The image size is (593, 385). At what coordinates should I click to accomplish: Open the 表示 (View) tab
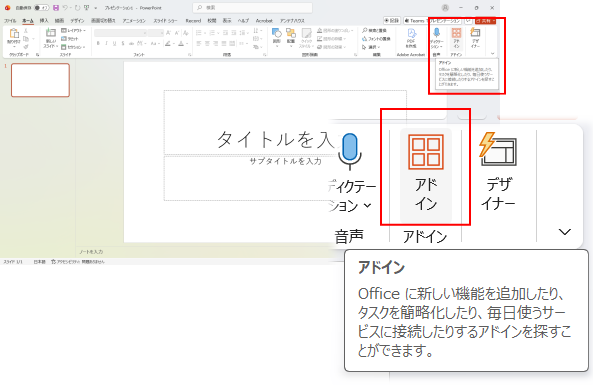(227, 21)
